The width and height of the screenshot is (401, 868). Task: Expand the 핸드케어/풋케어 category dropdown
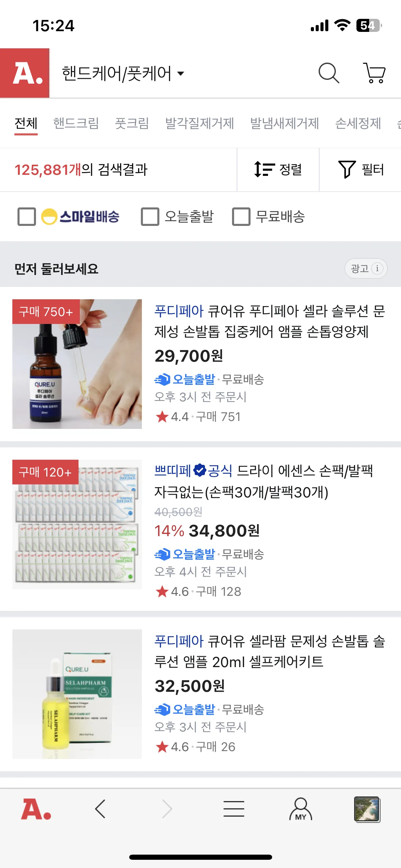pos(123,73)
